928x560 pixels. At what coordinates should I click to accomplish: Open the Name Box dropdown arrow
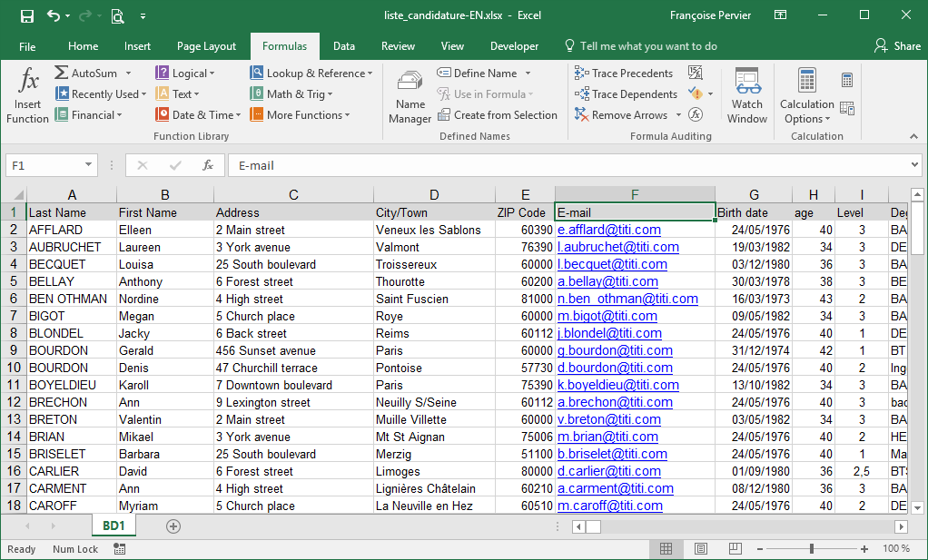coord(88,165)
